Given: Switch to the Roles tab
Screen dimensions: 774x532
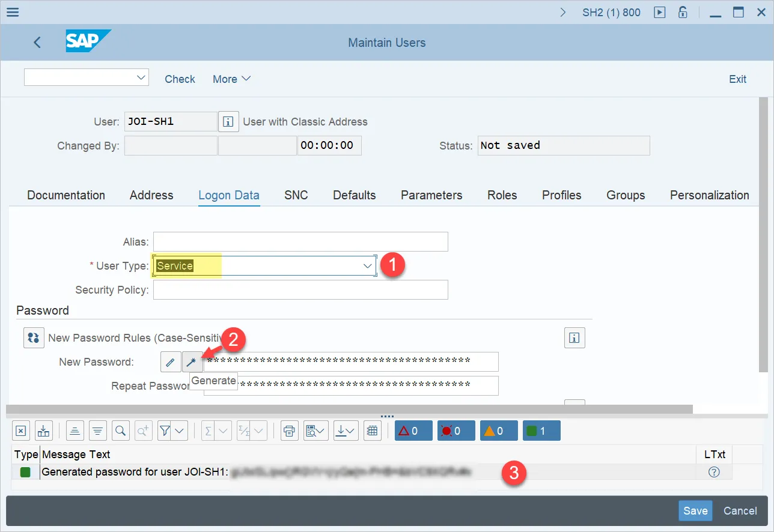Looking at the screenshot, I should (502, 195).
